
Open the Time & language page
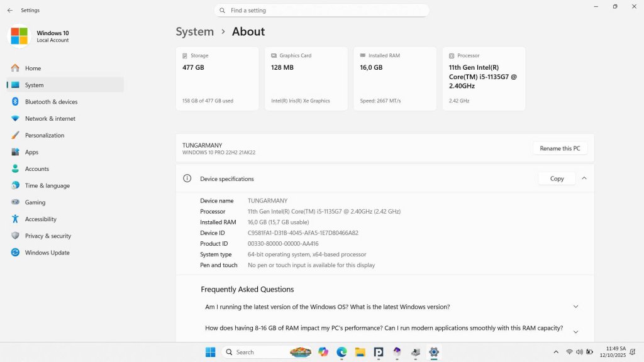pyautogui.click(x=47, y=185)
